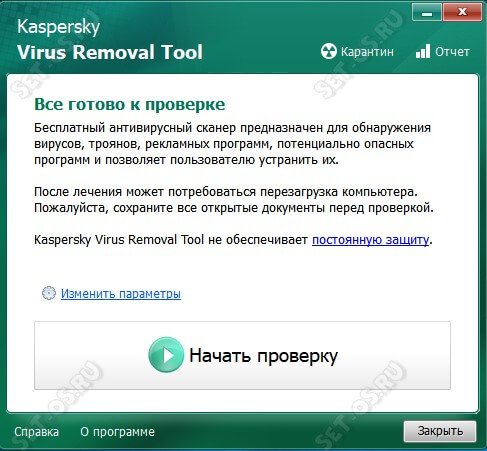Open the Отчет report label
The width and height of the screenshot is (487, 451).
click(x=452, y=52)
